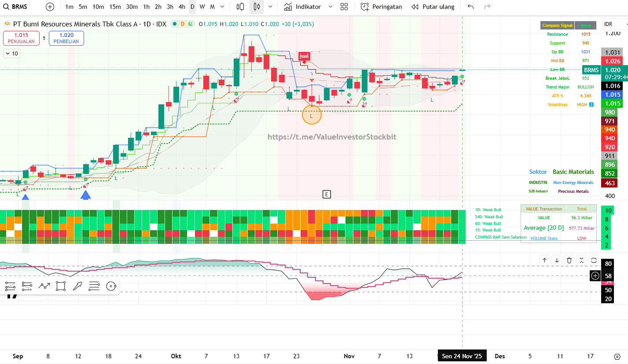
Task: Switch to the 5m timeframe
Action: click(83, 7)
